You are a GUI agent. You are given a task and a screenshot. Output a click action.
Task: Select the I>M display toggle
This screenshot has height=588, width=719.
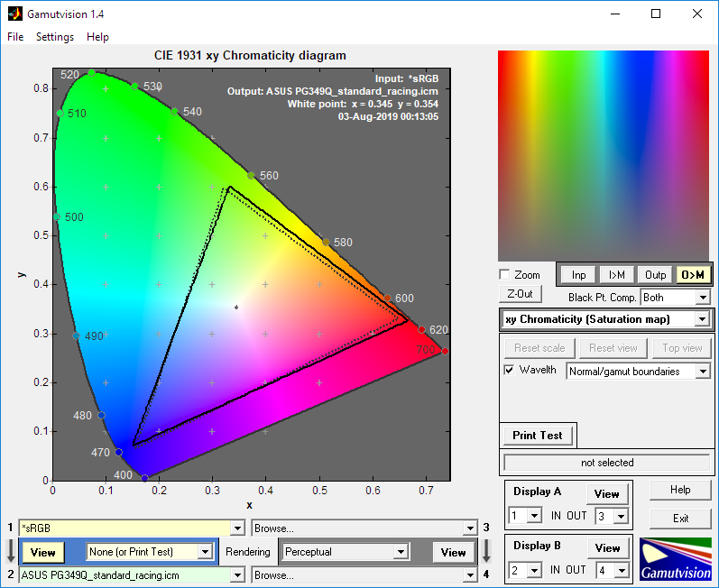616,274
